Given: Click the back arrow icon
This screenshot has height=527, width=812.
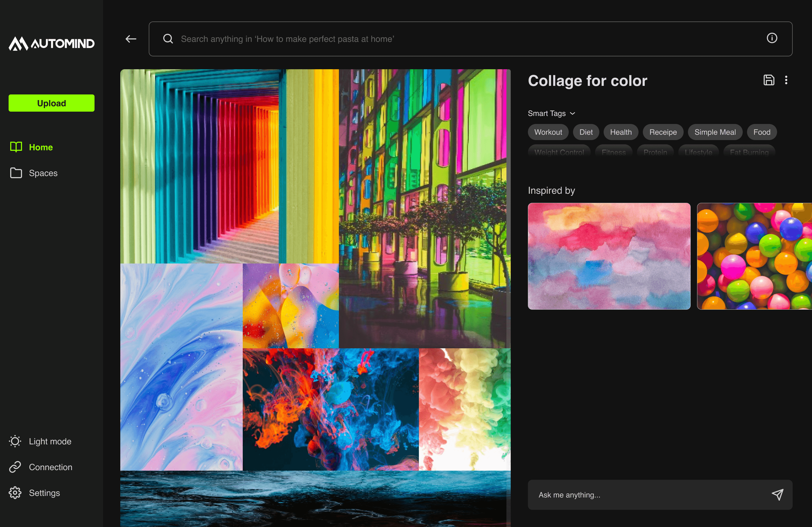Looking at the screenshot, I should coord(131,39).
